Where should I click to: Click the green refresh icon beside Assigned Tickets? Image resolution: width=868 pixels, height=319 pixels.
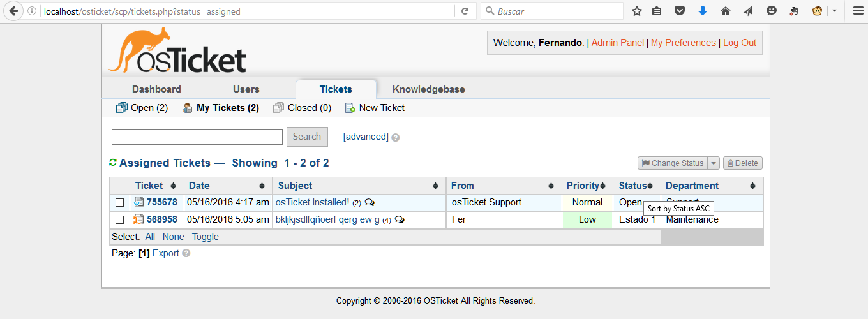[113, 163]
